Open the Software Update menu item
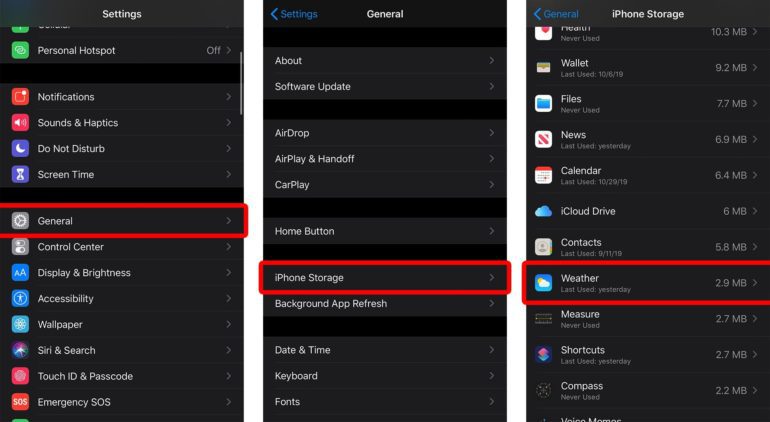 pos(313,87)
